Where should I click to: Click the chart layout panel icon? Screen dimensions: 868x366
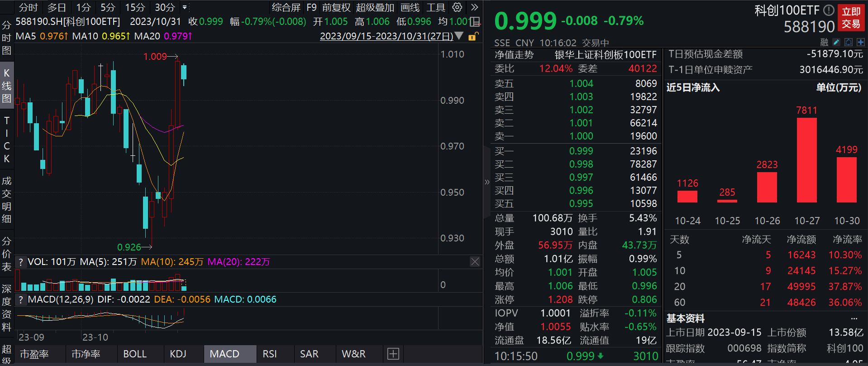pos(475,21)
